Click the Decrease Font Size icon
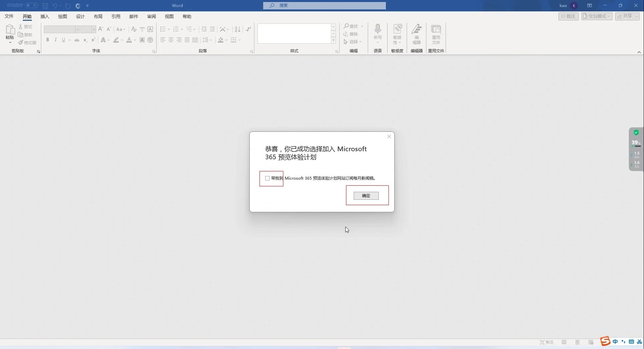This screenshot has width=644, height=349. (109, 29)
